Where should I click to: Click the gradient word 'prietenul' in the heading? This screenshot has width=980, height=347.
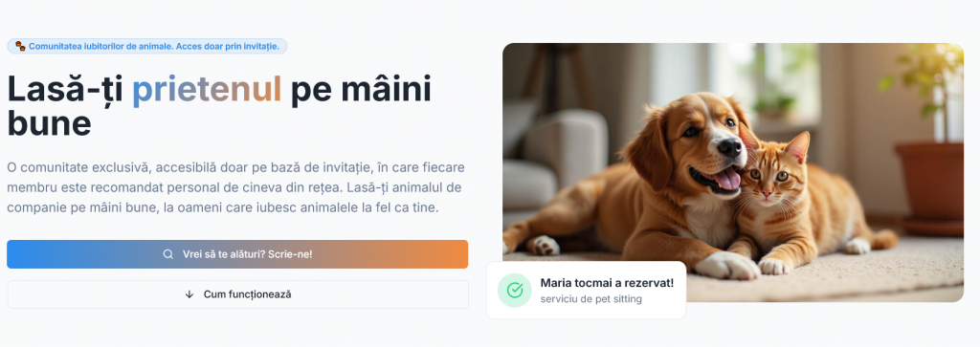point(207,90)
